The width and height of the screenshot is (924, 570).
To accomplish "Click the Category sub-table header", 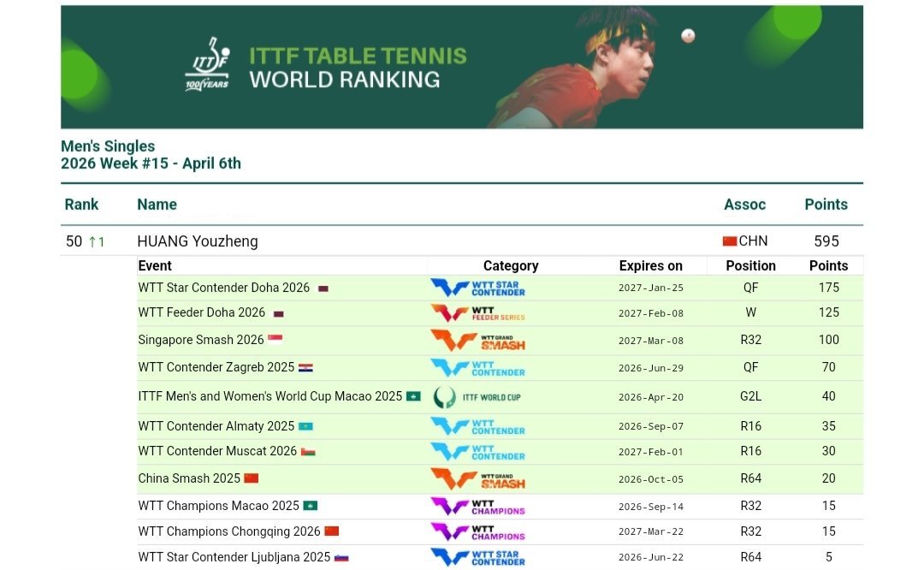I will 511,266.
